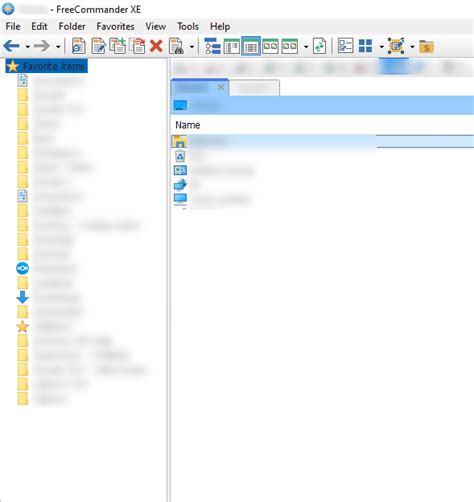Toggle the checklist quick view icon
Screen dimensions: 474x502
click(345, 46)
